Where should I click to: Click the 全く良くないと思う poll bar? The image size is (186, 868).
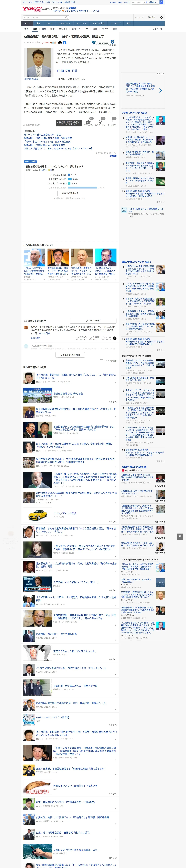(82, 187)
